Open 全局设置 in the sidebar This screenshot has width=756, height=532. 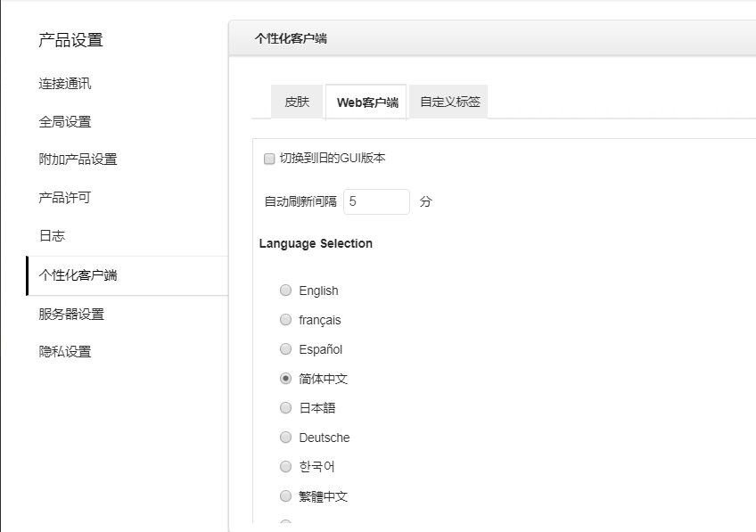click(64, 121)
